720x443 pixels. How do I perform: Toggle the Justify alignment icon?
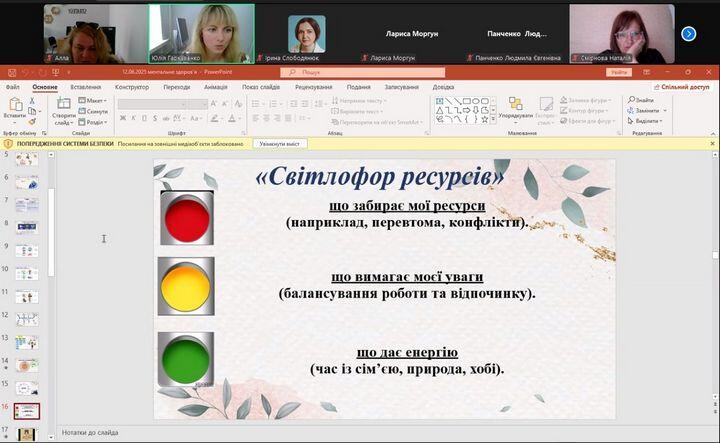(288, 118)
